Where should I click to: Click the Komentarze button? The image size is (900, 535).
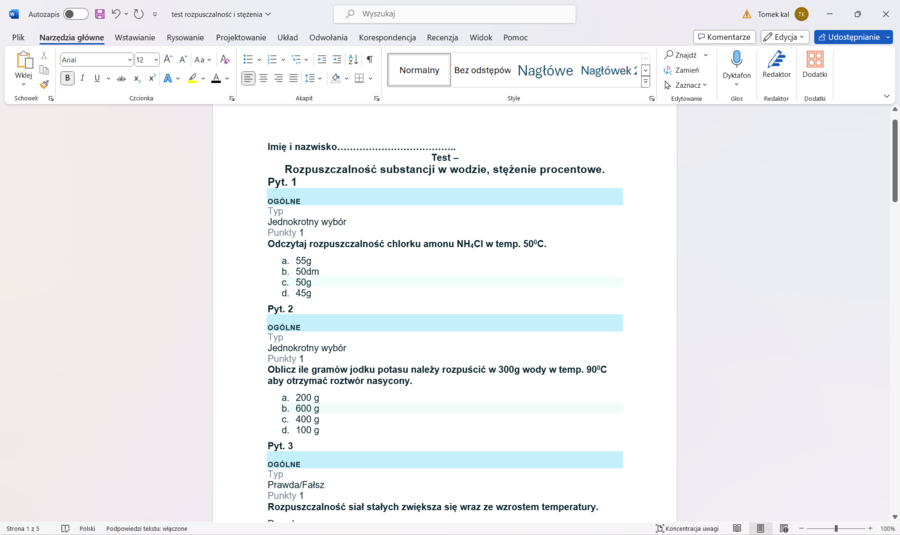pyautogui.click(x=724, y=37)
